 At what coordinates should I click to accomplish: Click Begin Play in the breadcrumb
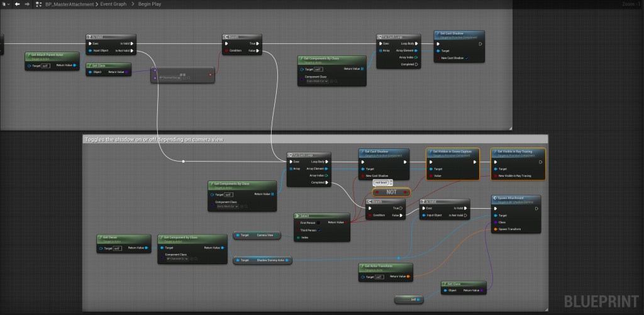point(148,4)
